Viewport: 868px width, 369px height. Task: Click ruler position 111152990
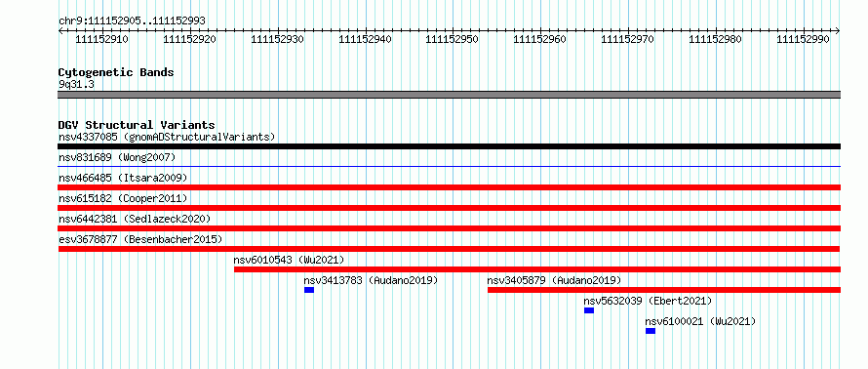tap(804, 39)
